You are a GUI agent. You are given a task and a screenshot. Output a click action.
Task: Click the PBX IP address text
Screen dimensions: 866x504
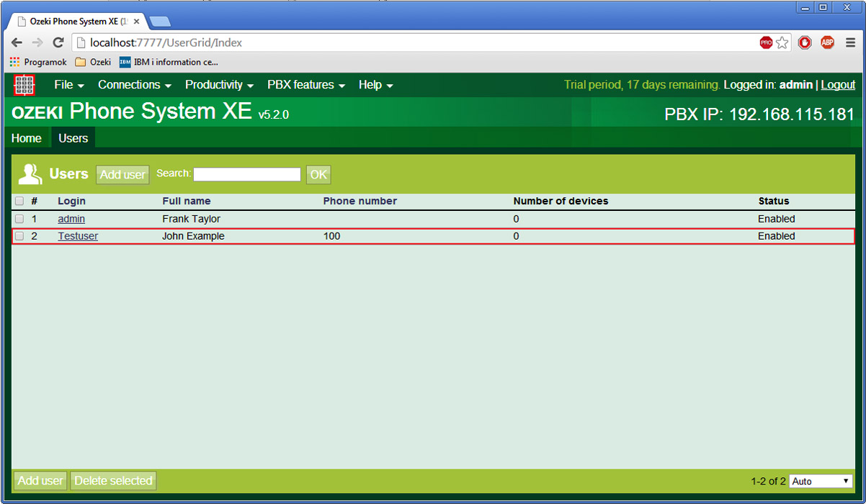coord(759,114)
